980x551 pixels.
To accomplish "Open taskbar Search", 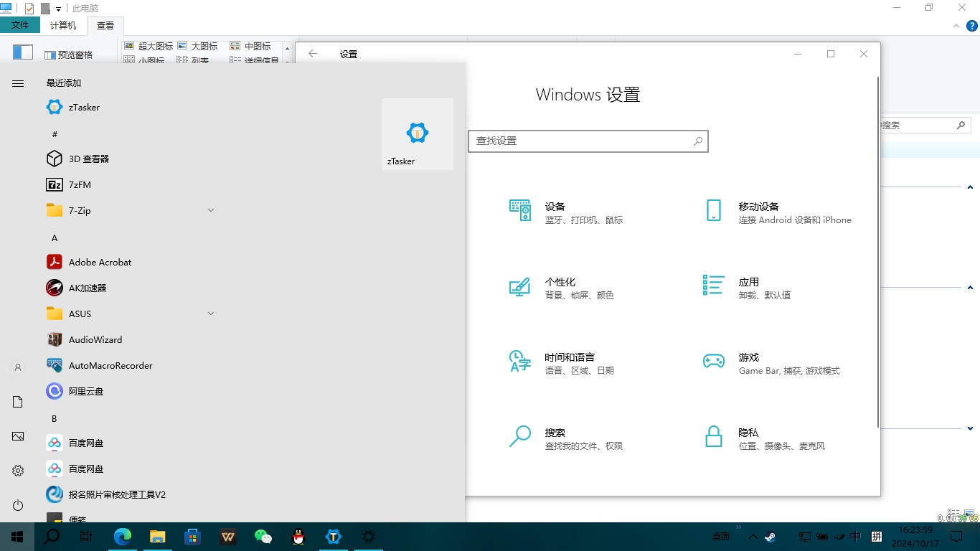I will [x=52, y=536].
